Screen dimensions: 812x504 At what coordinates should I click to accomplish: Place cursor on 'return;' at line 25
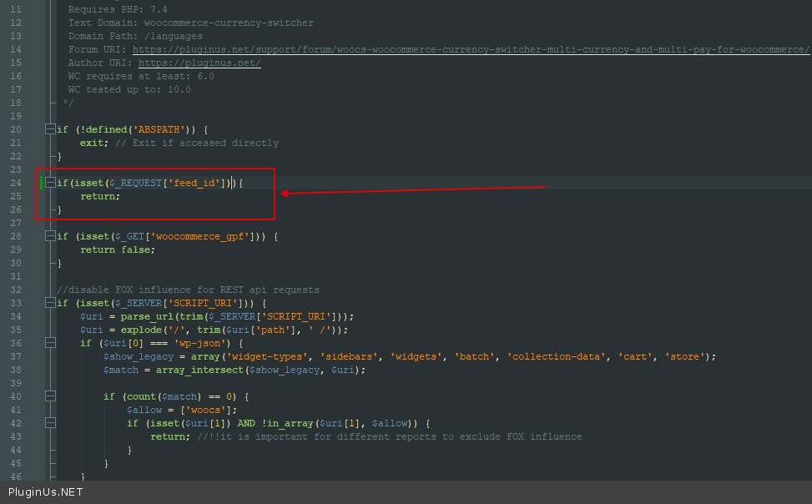100,196
